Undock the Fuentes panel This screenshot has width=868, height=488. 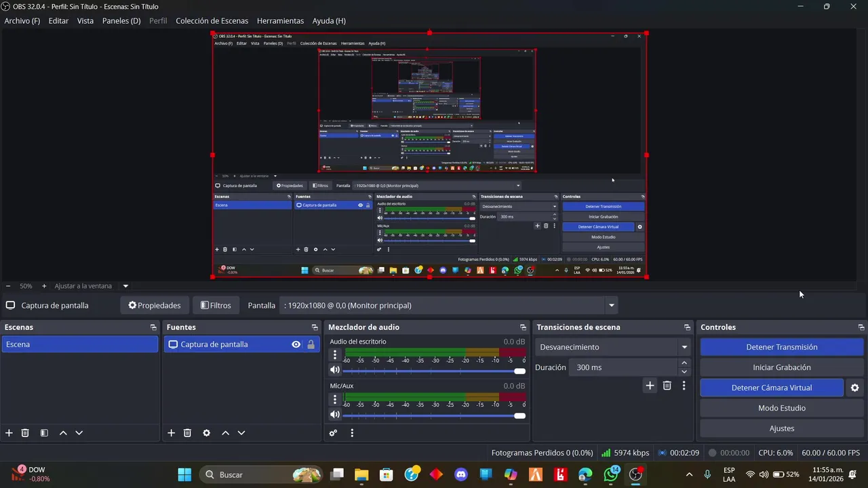pyautogui.click(x=315, y=327)
